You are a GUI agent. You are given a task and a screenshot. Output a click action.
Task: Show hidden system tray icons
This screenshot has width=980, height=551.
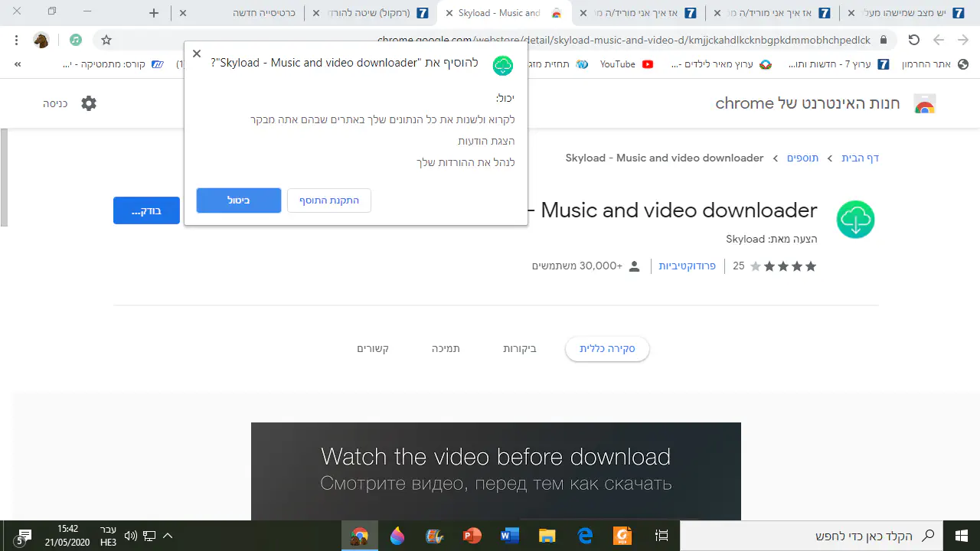tap(168, 536)
